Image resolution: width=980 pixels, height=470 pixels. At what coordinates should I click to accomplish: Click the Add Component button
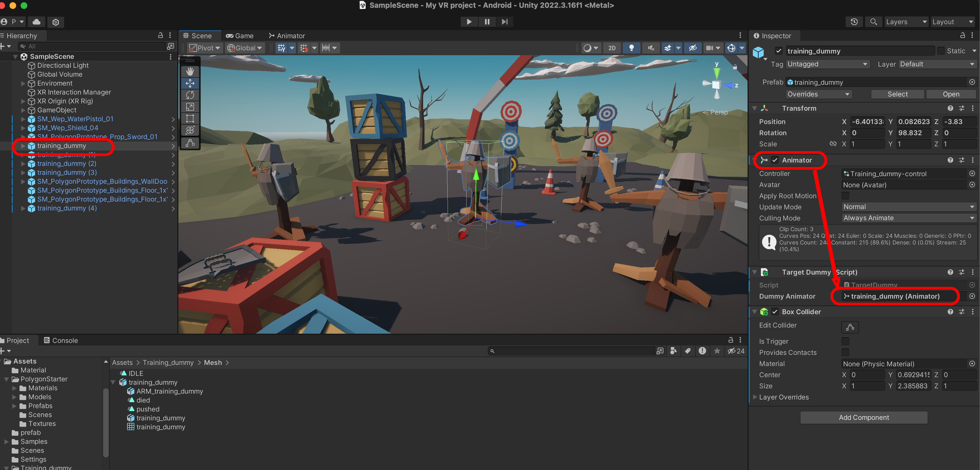[863, 418]
